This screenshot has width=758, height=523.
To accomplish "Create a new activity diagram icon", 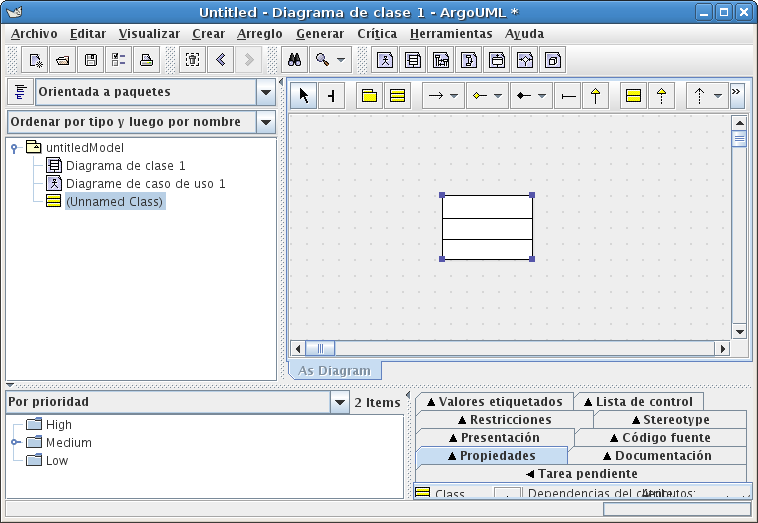I will click(525, 60).
